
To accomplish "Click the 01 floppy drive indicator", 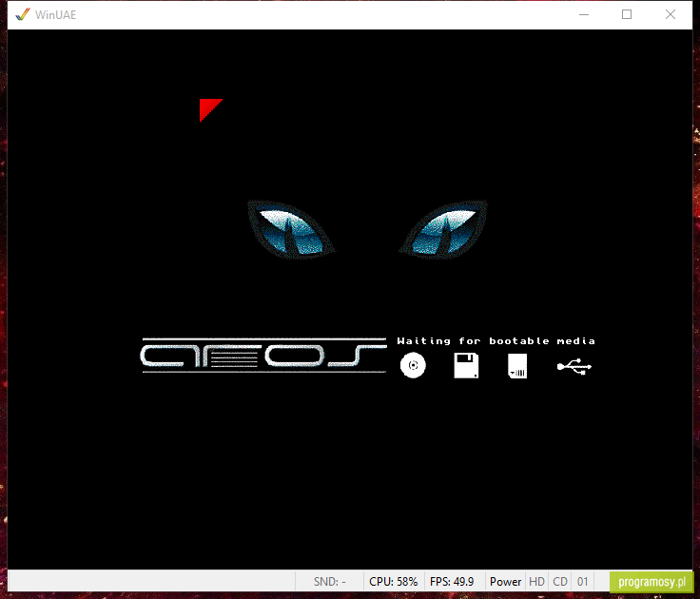I will tap(583, 582).
